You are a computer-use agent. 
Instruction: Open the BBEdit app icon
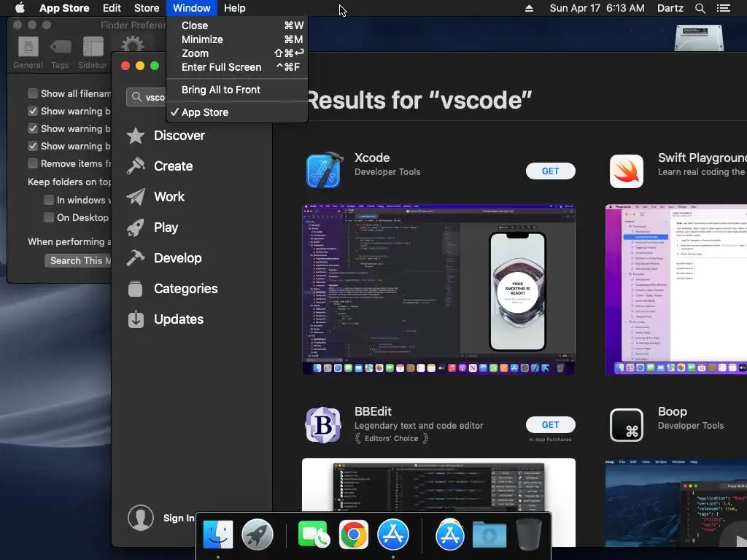[x=323, y=425]
